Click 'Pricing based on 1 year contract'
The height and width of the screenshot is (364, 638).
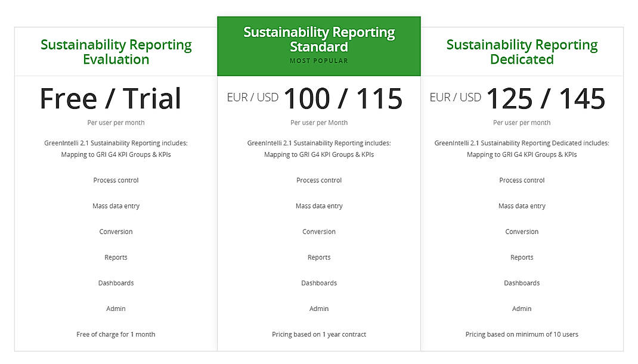[x=319, y=334]
